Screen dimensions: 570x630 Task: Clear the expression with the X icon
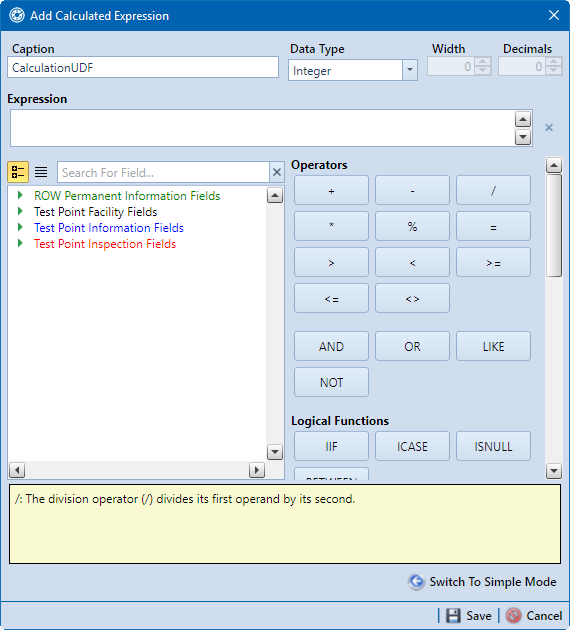coord(549,127)
